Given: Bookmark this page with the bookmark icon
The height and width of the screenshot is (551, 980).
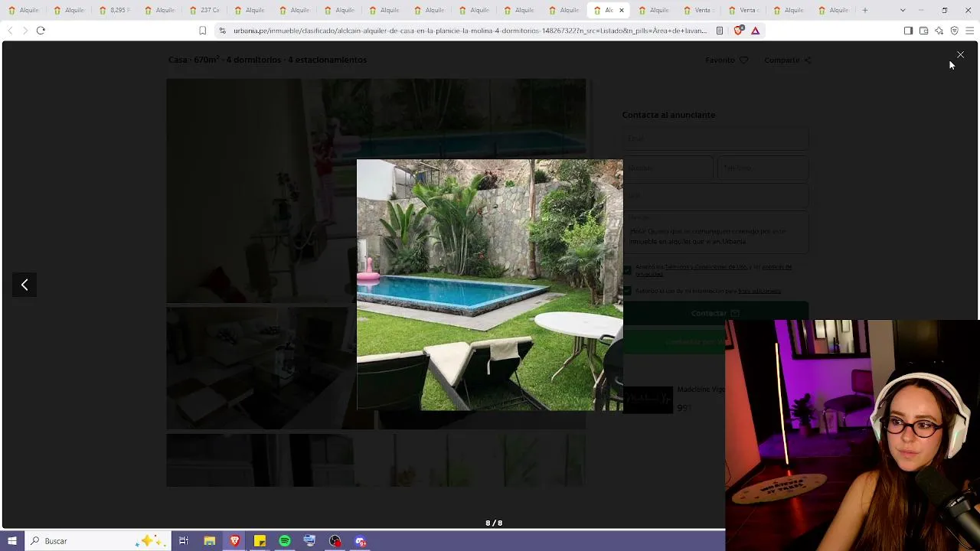Looking at the screenshot, I should [203, 31].
